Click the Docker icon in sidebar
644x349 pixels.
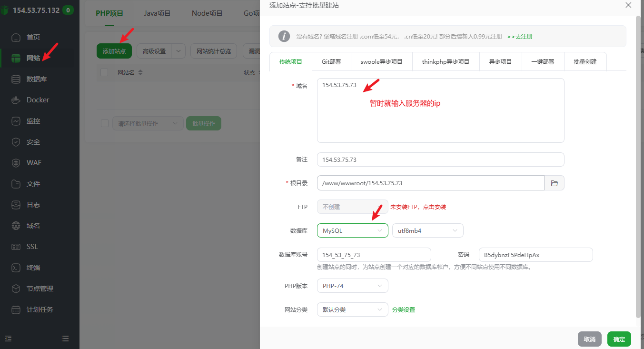pyautogui.click(x=17, y=100)
